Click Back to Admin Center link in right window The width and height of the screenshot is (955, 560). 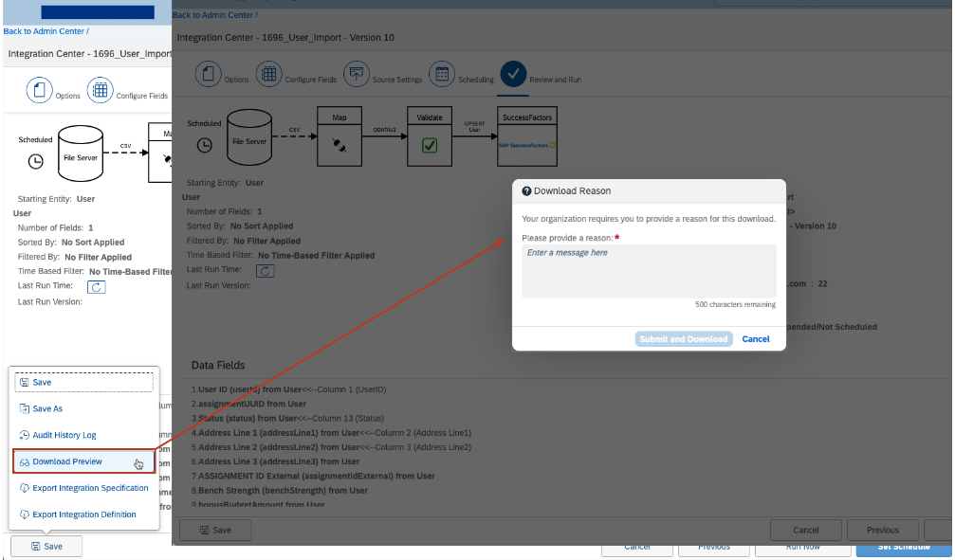pyautogui.click(x=212, y=14)
